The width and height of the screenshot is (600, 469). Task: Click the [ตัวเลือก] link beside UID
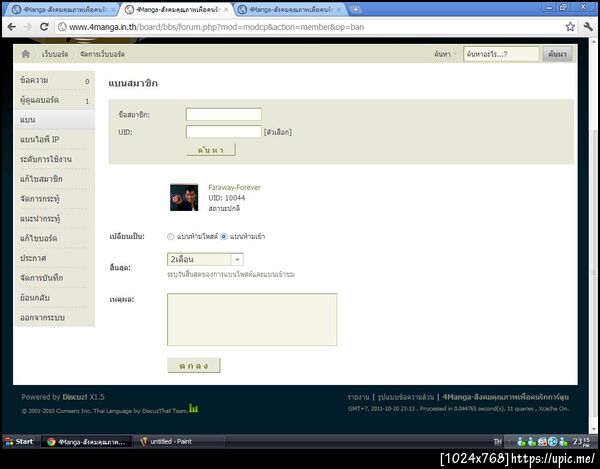tap(277, 132)
